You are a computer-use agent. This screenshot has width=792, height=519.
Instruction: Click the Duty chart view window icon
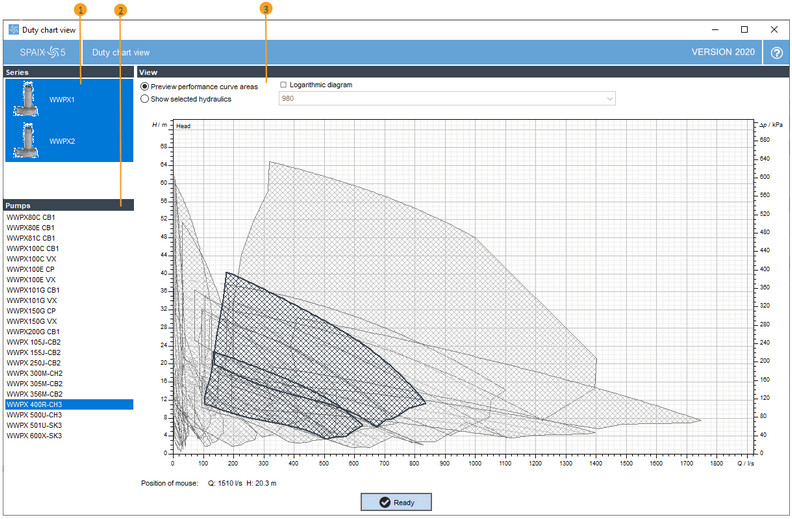coord(14,30)
